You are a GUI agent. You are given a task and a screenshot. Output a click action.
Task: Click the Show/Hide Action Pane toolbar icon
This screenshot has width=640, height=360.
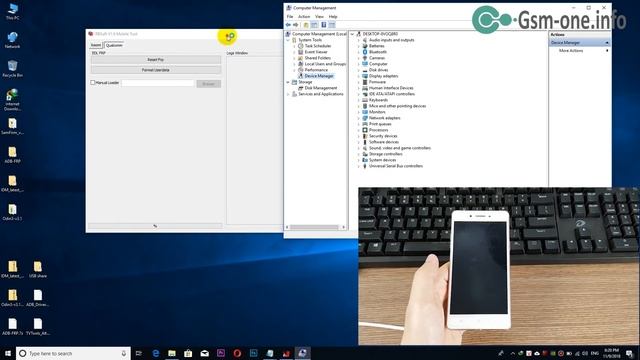(x=332, y=25)
